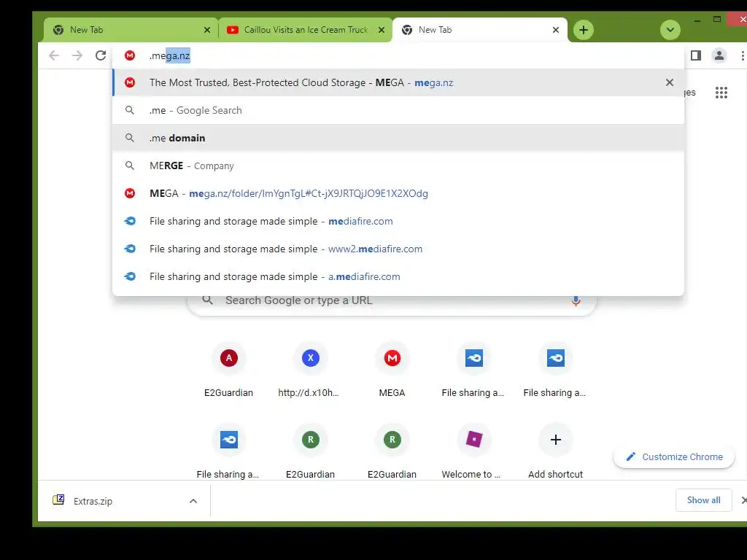Select '.me domain' search suggestion

pos(398,138)
